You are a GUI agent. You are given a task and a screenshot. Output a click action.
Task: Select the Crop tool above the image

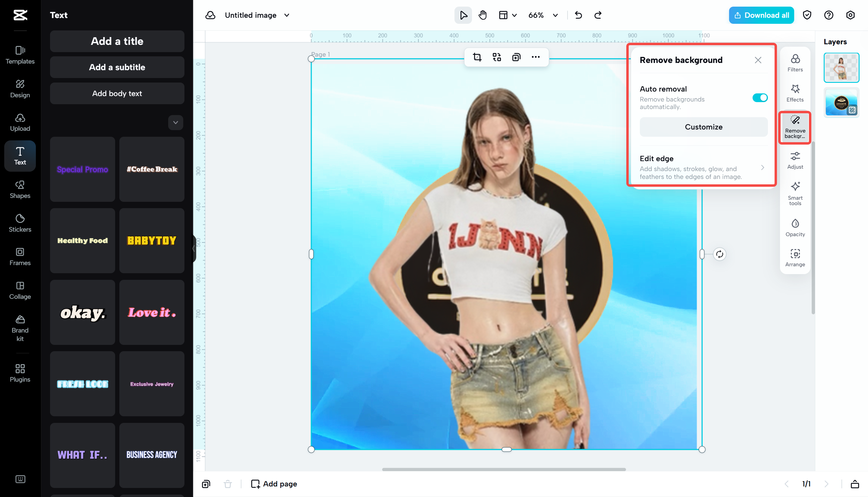(477, 57)
